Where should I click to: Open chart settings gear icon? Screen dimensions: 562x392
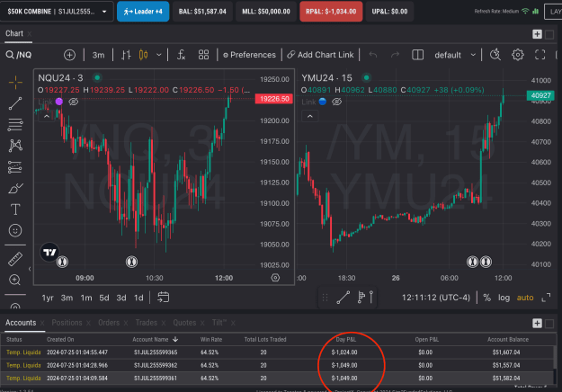(x=518, y=55)
